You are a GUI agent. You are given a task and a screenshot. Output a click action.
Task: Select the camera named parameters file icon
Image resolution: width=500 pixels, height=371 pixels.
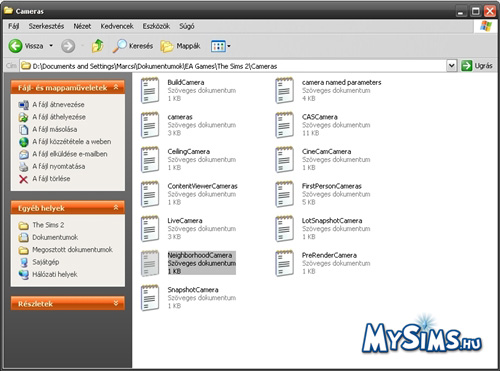click(x=284, y=90)
